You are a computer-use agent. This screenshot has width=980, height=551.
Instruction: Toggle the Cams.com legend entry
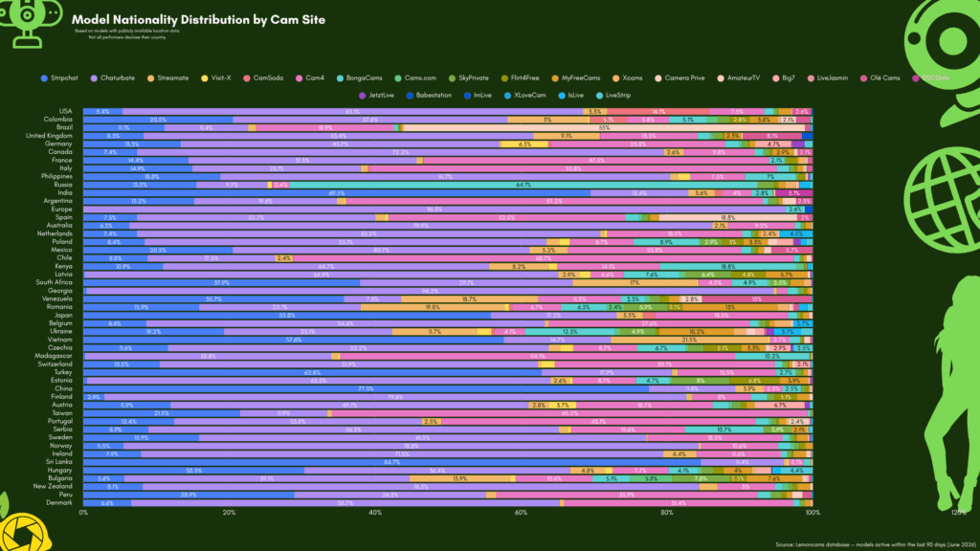pos(415,78)
